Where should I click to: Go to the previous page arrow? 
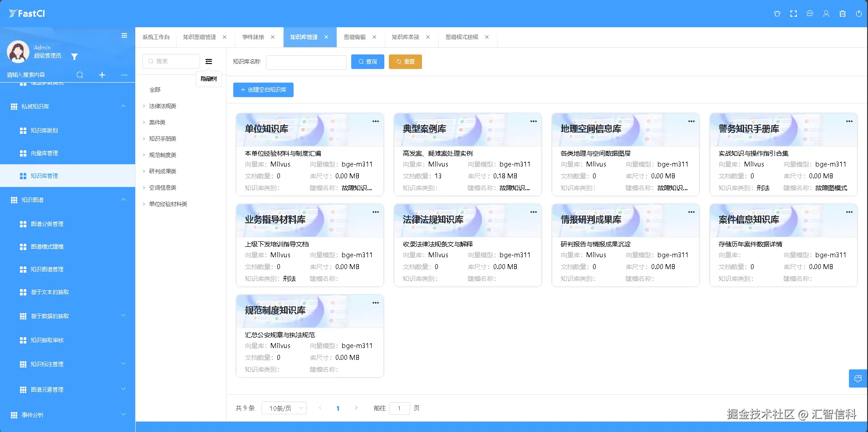click(320, 408)
